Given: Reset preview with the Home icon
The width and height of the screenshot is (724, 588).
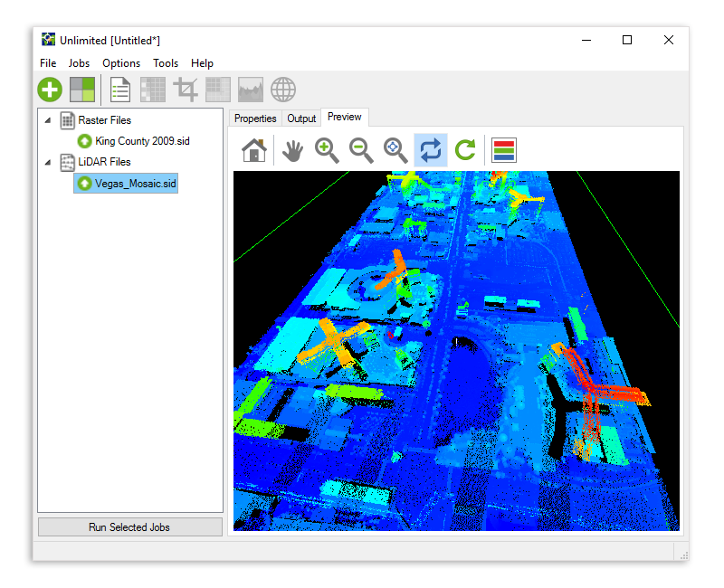Looking at the screenshot, I should pos(254,150).
